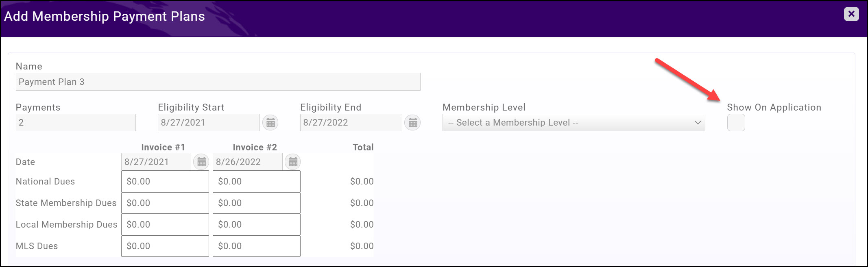
Task: Click National Dues amount for Invoice #1
Action: 165,181
